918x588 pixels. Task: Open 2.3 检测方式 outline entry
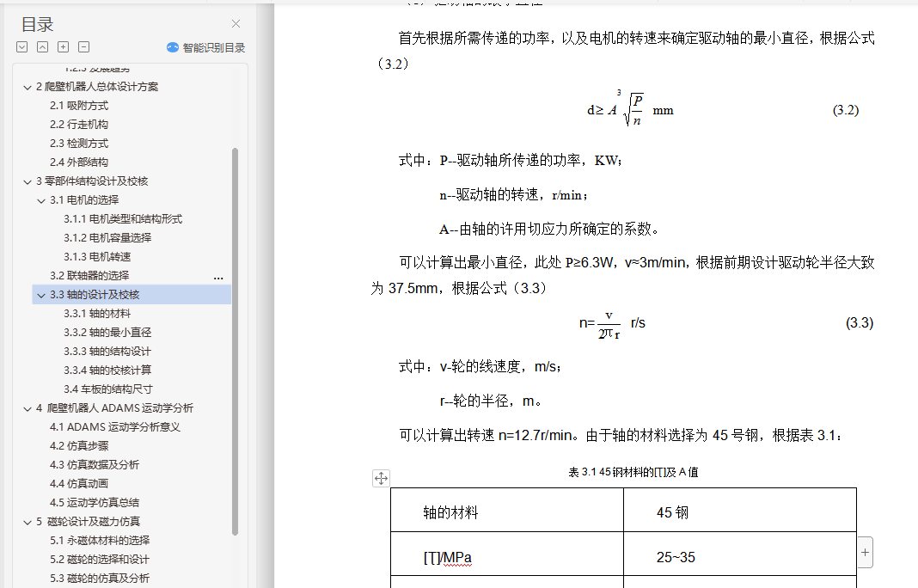click(79, 144)
